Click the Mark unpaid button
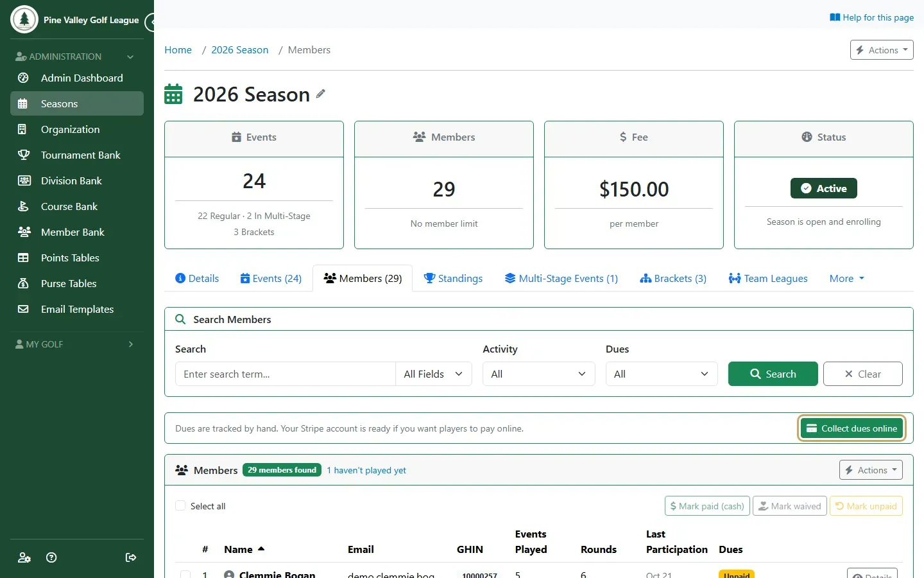The width and height of the screenshot is (924, 578). point(866,506)
